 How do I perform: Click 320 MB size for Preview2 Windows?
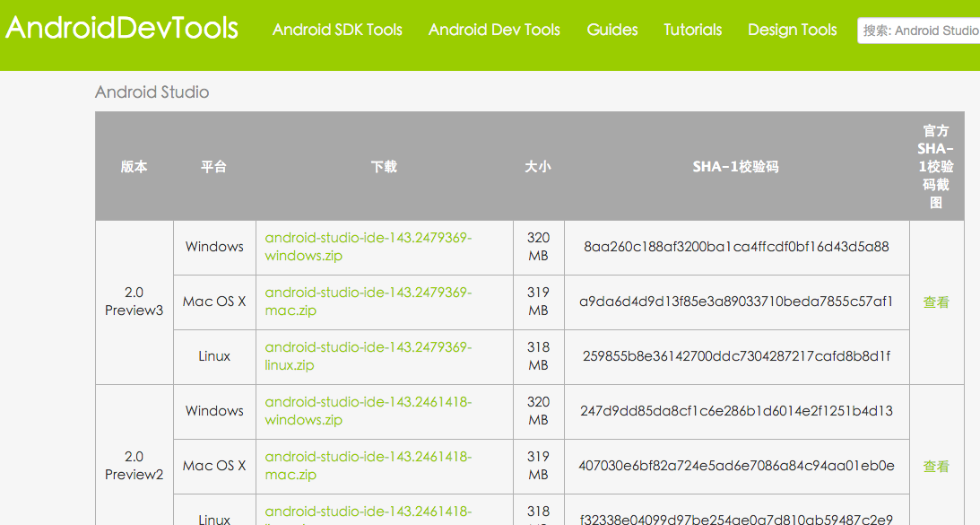(x=538, y=410)
